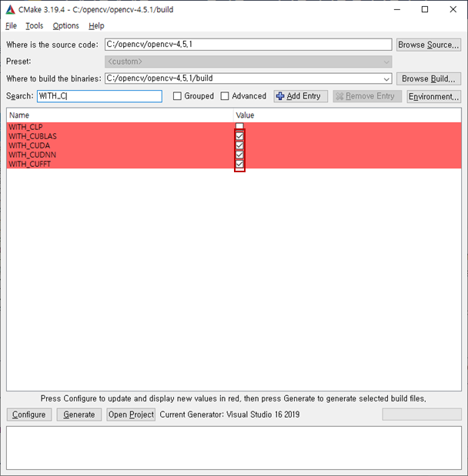
Task: Minimize the CMake window
Action: [397, 10]
